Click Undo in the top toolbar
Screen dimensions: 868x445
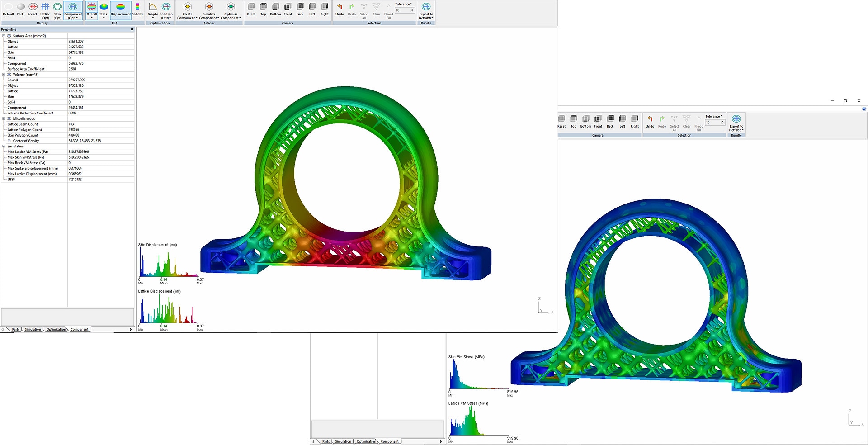click(x=340, y=9)
